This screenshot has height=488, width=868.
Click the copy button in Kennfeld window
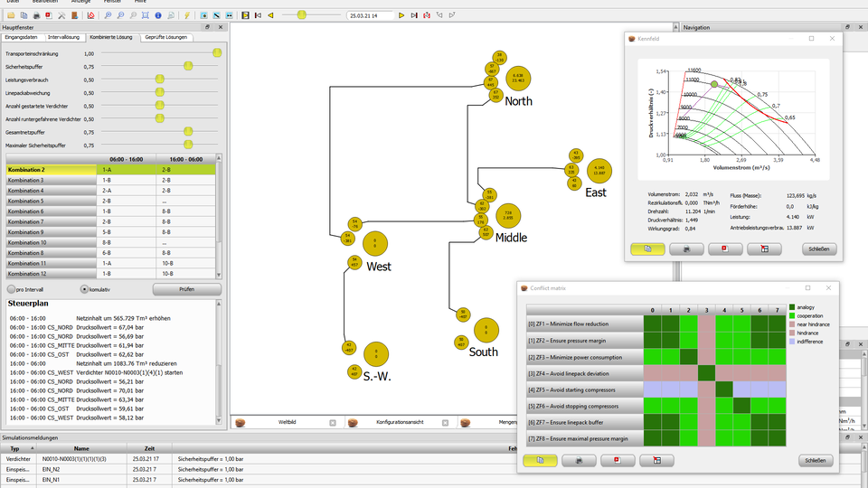(647, 249)
